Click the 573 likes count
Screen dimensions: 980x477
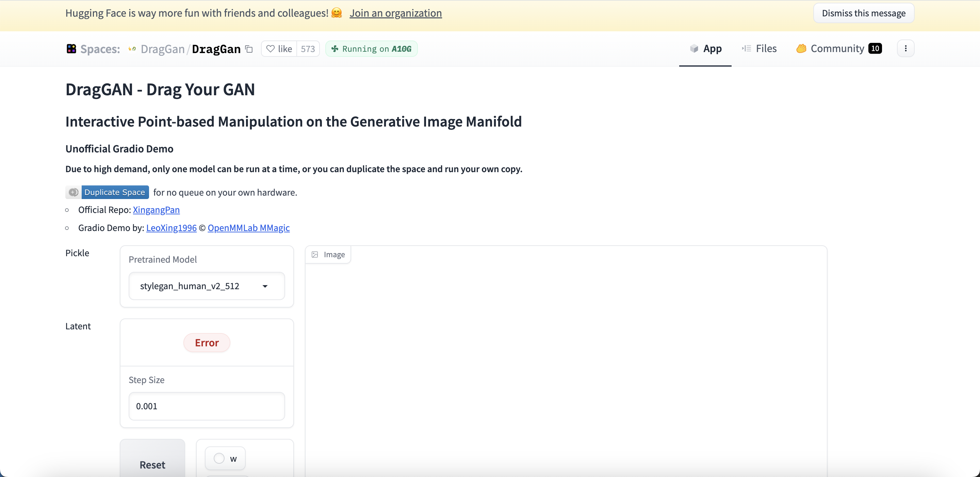(308, 49)
